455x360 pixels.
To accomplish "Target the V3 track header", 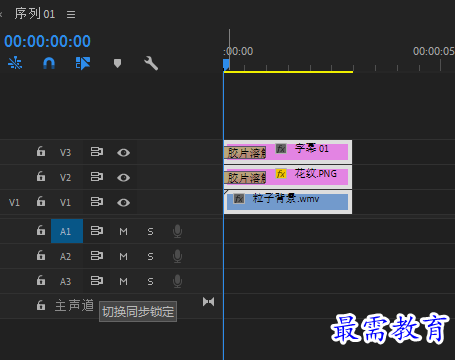I will click(65, 153).
